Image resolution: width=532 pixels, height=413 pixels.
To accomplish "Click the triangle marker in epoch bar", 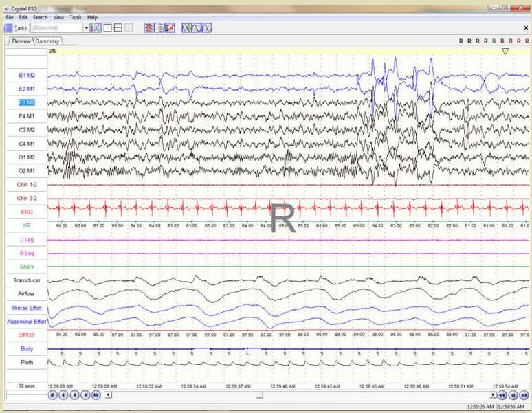I will tap(505, 52).
